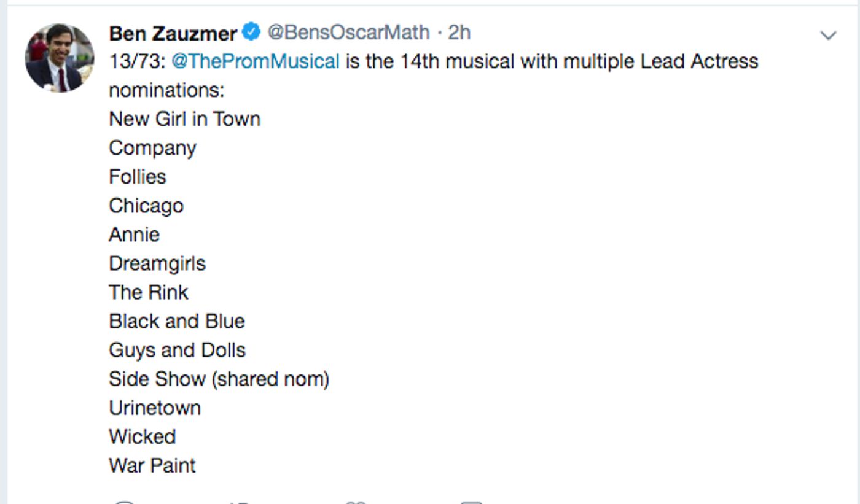
Task: Select the quoted mention in the tweet text
Action: pyautogui.click(x=256, y=61)
